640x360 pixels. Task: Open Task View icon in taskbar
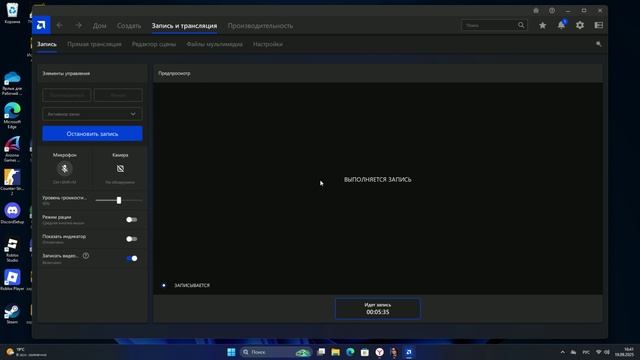[x=321, y=352]
